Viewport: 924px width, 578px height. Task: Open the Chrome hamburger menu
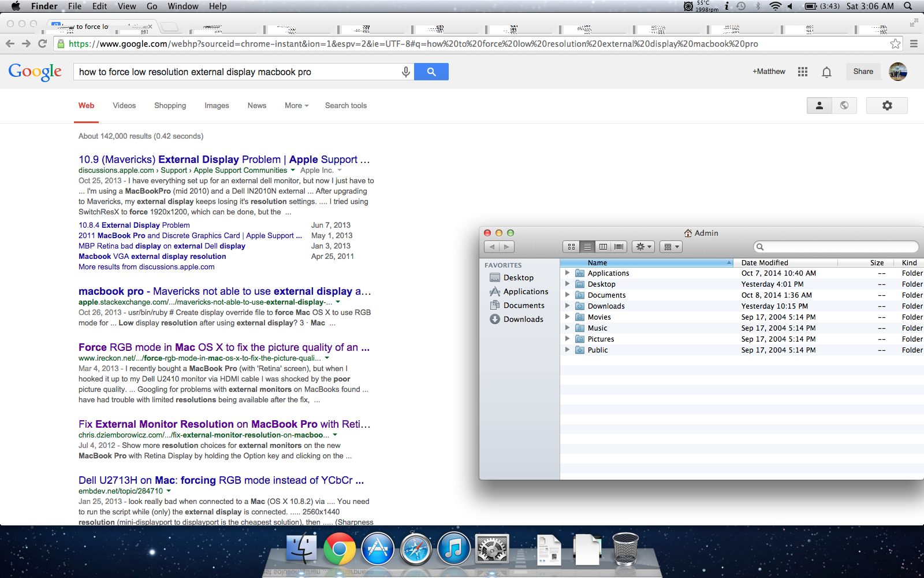(x=914, y=44)
